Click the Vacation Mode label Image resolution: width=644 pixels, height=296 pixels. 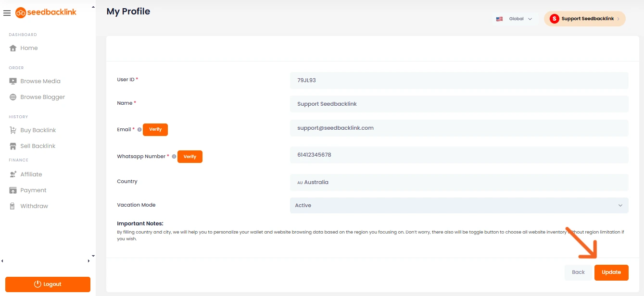[x=136, y=205]
